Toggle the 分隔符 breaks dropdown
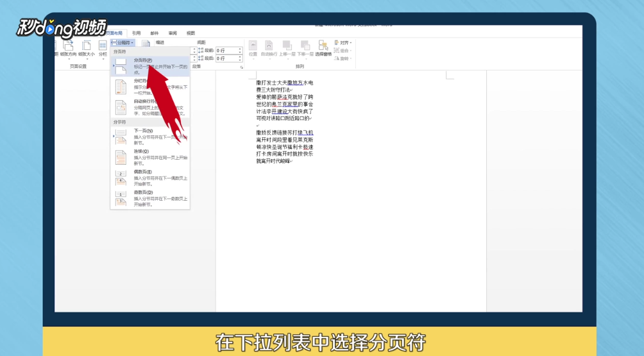 (x=123, y=43)
